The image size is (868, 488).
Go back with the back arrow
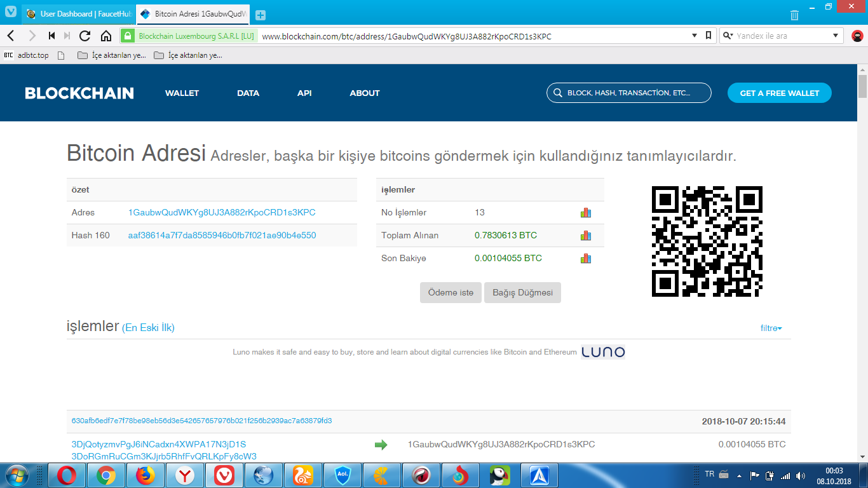click(11, 36)
